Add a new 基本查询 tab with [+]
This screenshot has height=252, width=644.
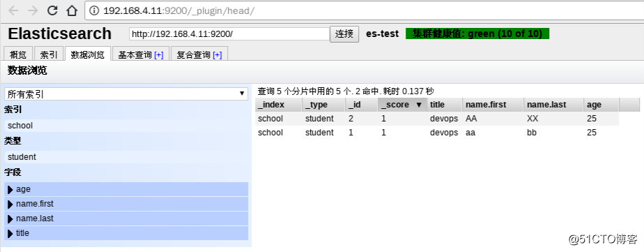click(x=159, y=55)
